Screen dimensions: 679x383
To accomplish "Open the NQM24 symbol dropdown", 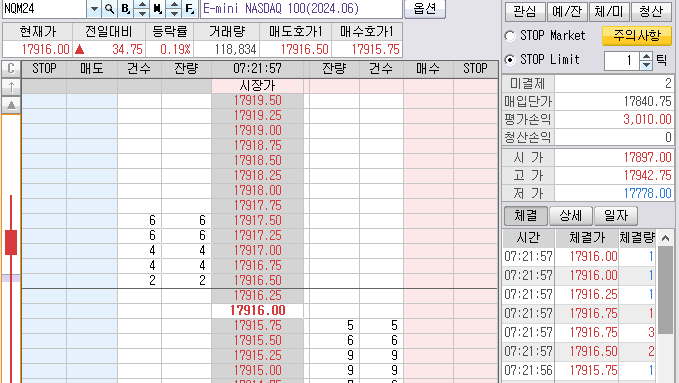I will click(94, 9).
